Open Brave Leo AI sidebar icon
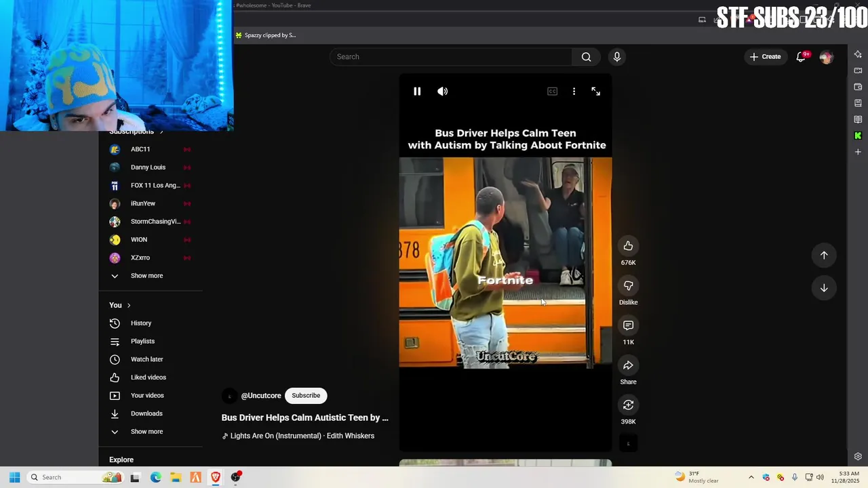 (858, 54)
